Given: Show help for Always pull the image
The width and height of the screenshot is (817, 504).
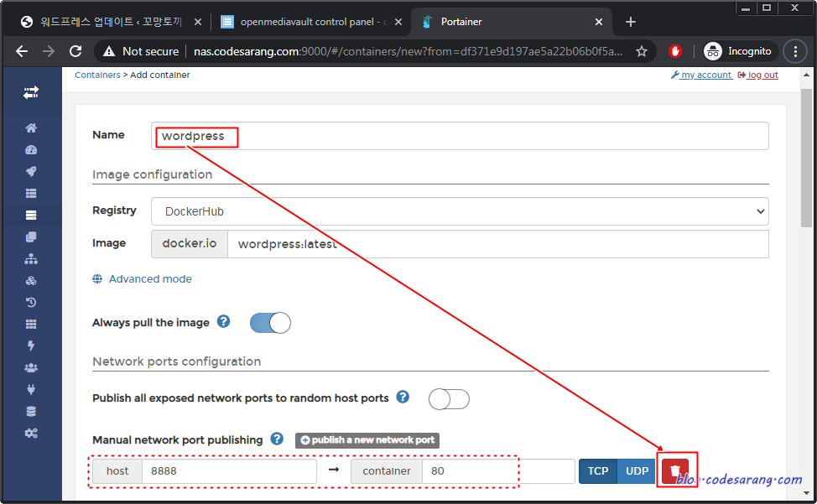Looking at the screenshot, I should (223, 321).
